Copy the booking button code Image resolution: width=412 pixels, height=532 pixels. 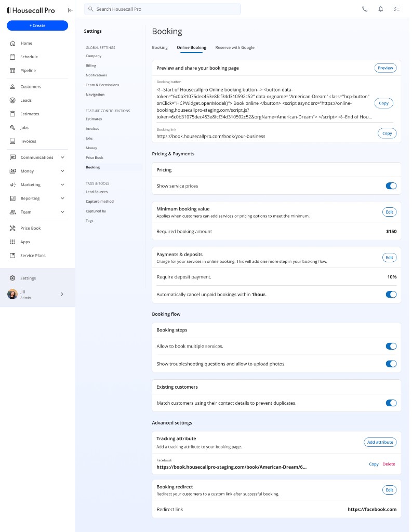click(x=383, y=103)
